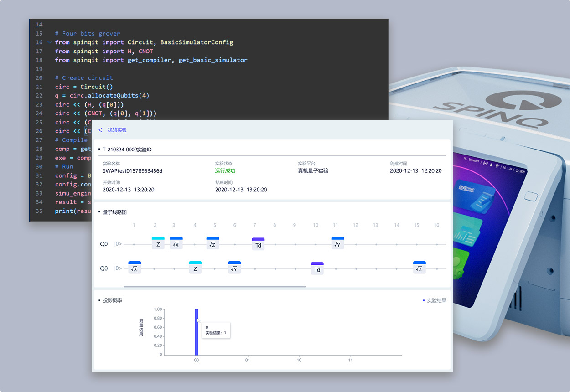The image size is (570, 392).
Task: Click line 21 circ = Circuit() in editor
Action: (84, 87)
